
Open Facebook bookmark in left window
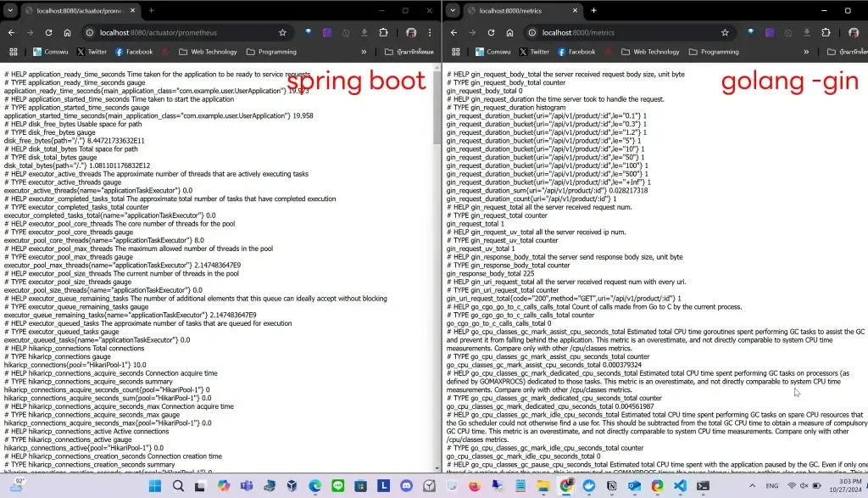click(x=133, y=52)
